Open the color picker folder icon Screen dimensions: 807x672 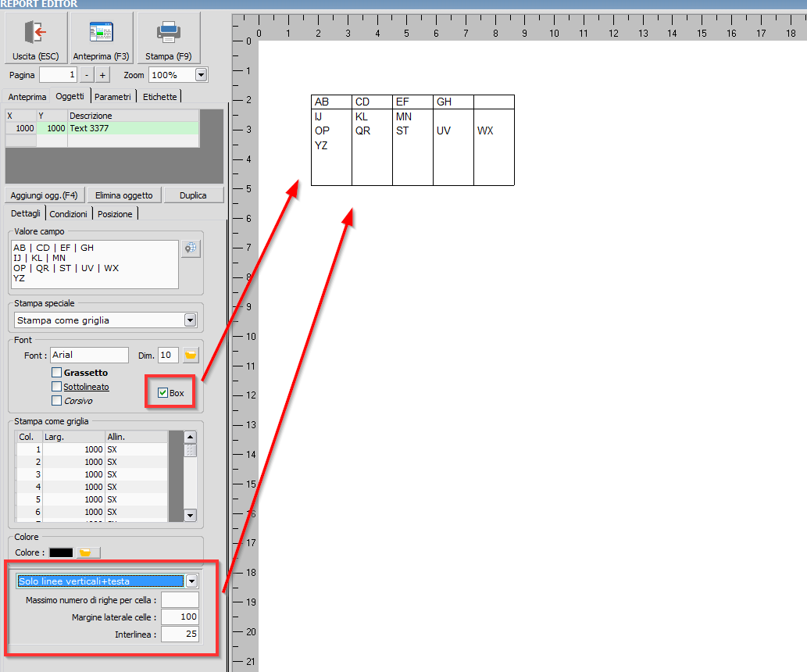click(88, 552)
